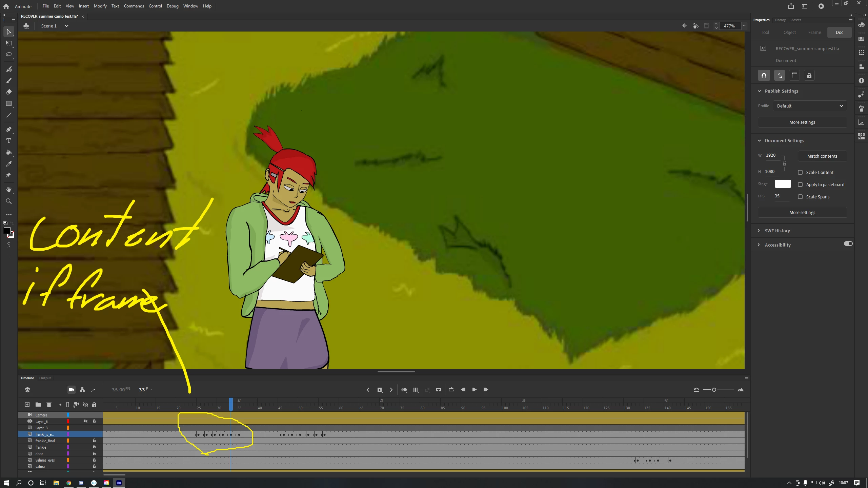Select the Free Transform tool
Viewport: 868px width, 488px height.
pyautogui.click(x=9, y=43)
